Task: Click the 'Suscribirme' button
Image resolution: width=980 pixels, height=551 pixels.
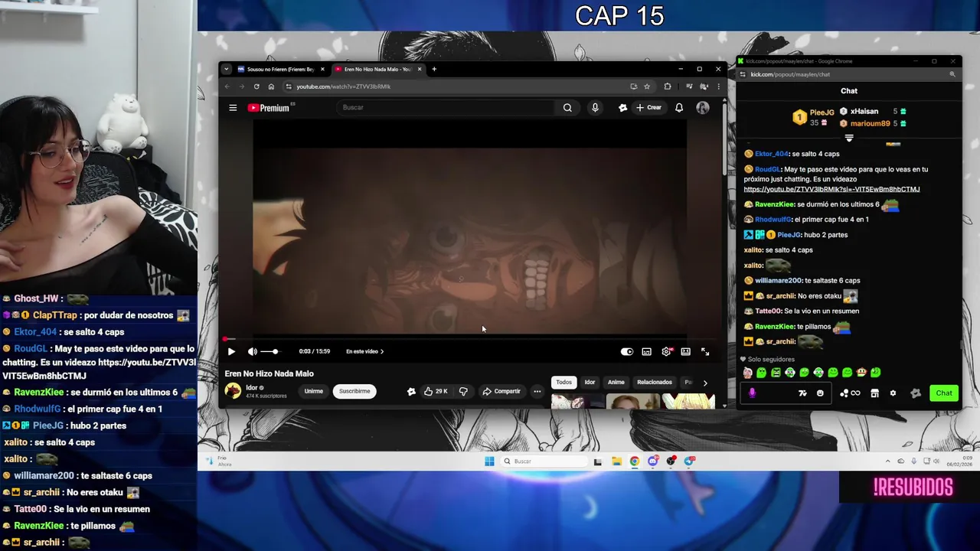Action: point(354,391)
